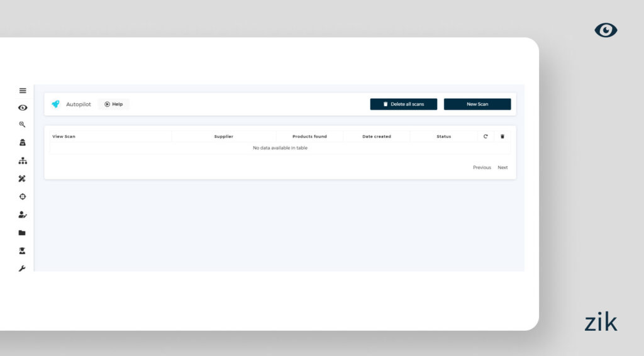Select the crosshair target icon in the sidebar

23,197
